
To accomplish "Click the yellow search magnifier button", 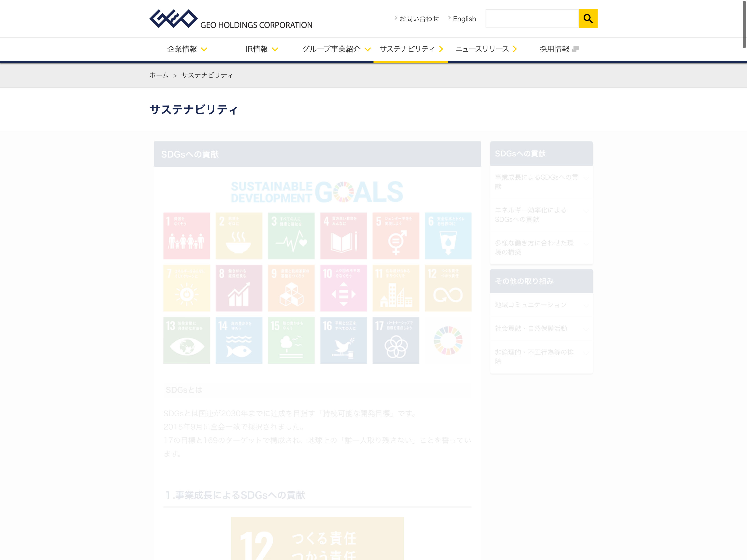I will [588, 19].
